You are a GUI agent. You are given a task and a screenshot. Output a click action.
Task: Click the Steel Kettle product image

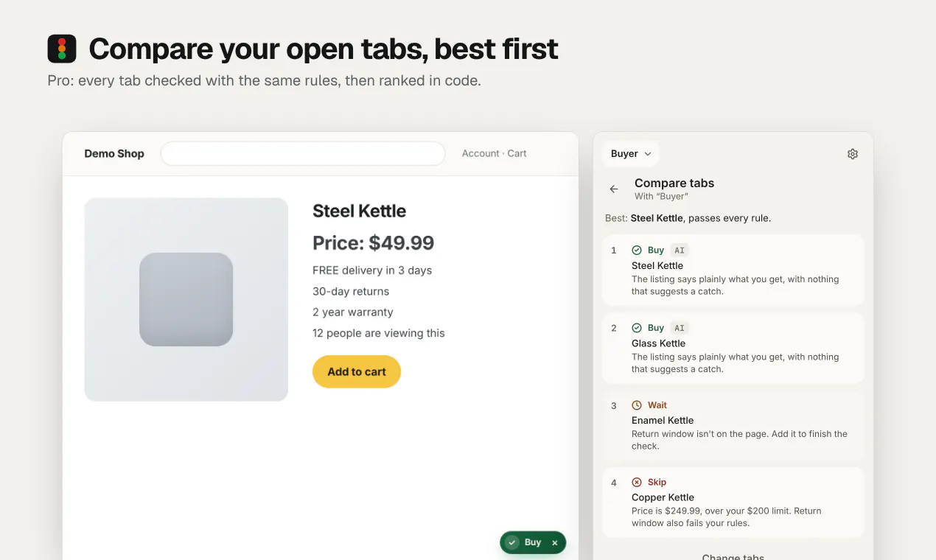186,299
